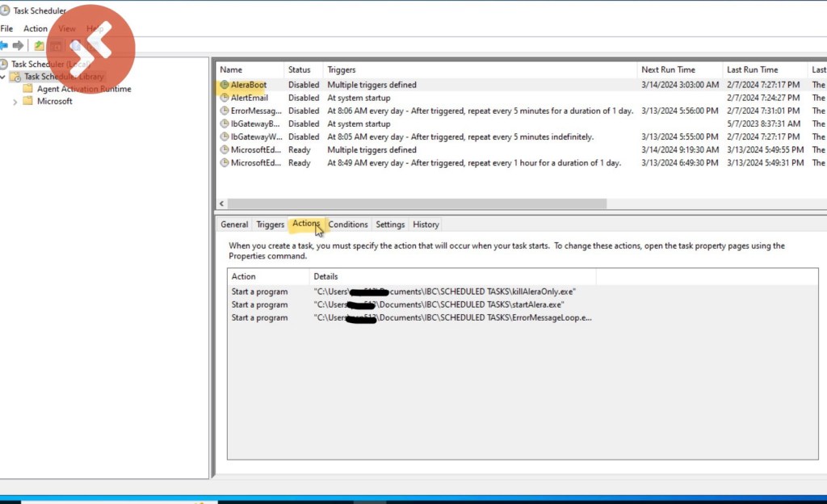
Task: Switch to the Triggers tab
Action: [x=270, y=225]
